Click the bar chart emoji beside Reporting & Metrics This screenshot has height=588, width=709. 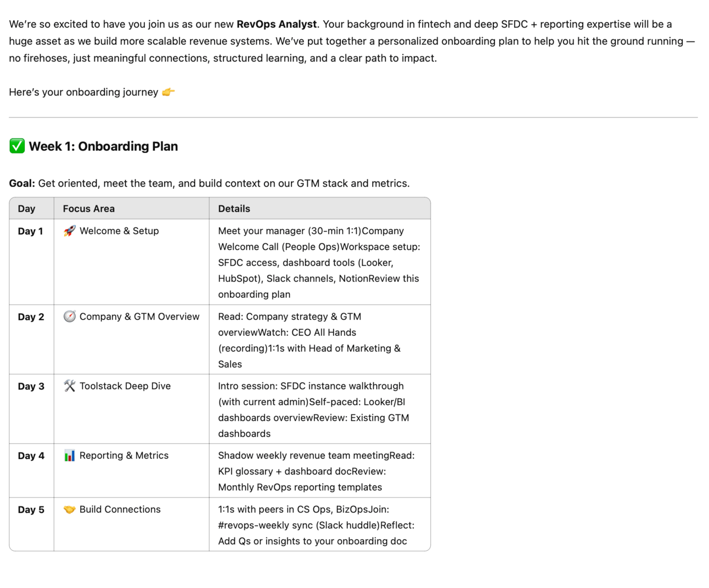point(69,456)
